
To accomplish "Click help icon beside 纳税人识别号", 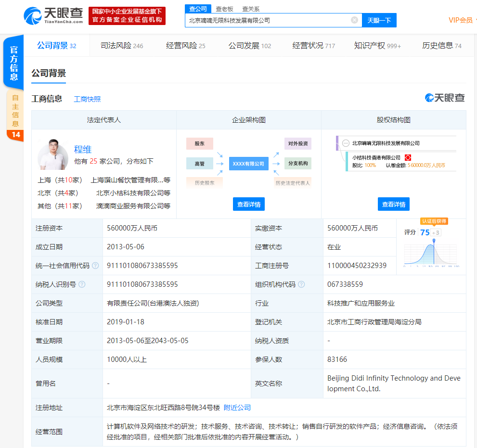I will (82, 284).
